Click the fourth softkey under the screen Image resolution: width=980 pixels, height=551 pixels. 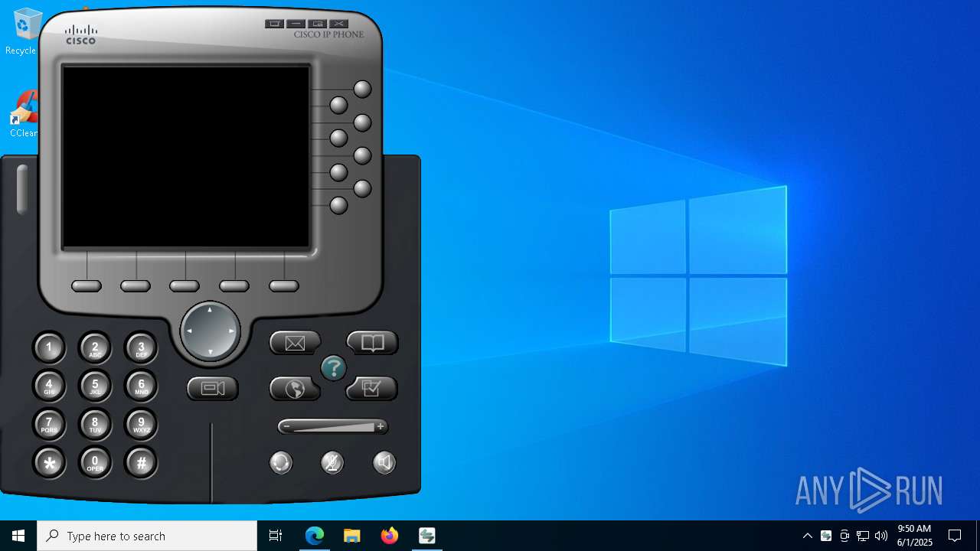[x=234, y=286]
